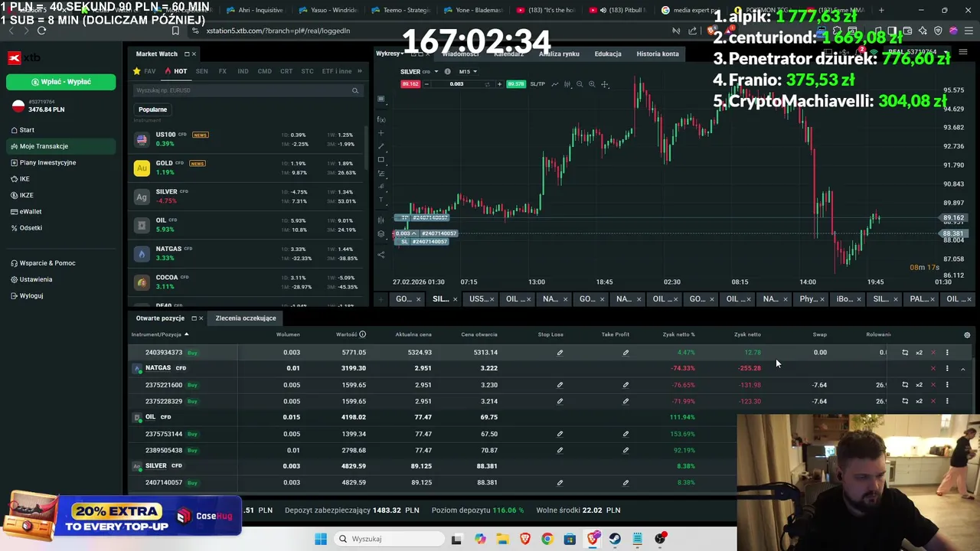Image resolution: width=980 pixels, height=551 pixels.
Task: Click the Wpłać - Wypłać button
Action: tap(61, 82)
